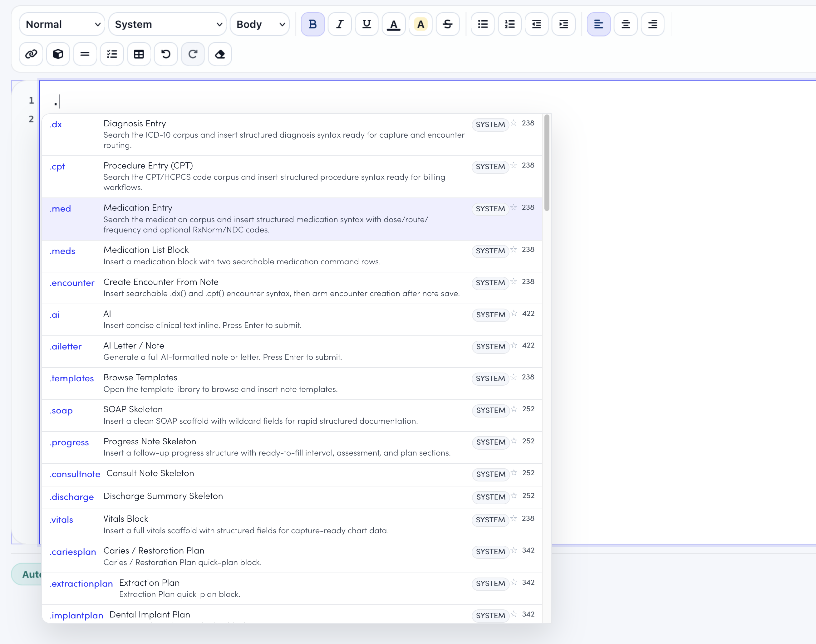Click the cube block icon
816x644 pixels.
[x=58, y=54]
